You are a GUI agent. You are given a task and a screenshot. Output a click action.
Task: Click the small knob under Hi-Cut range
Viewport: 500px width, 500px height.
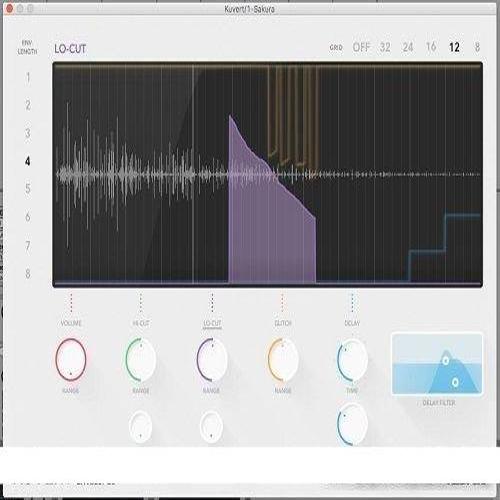140,427
